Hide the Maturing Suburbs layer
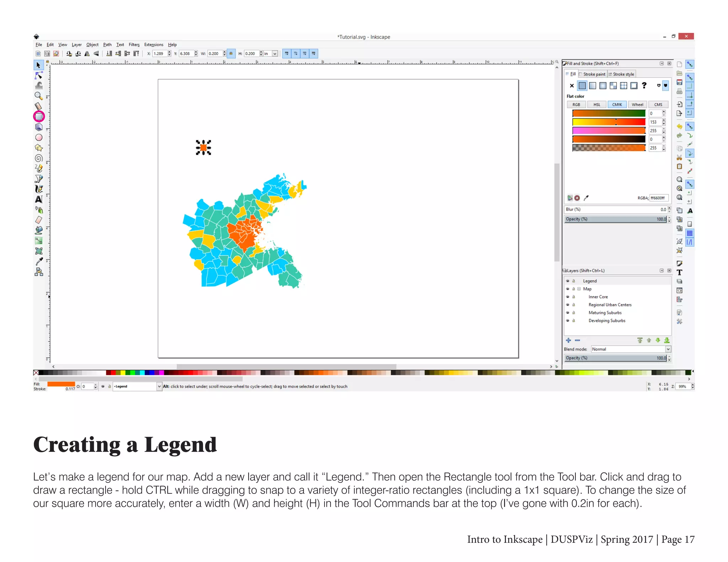Screen dimensions: 728x562 pyautogui.click(x=568, y=313)
